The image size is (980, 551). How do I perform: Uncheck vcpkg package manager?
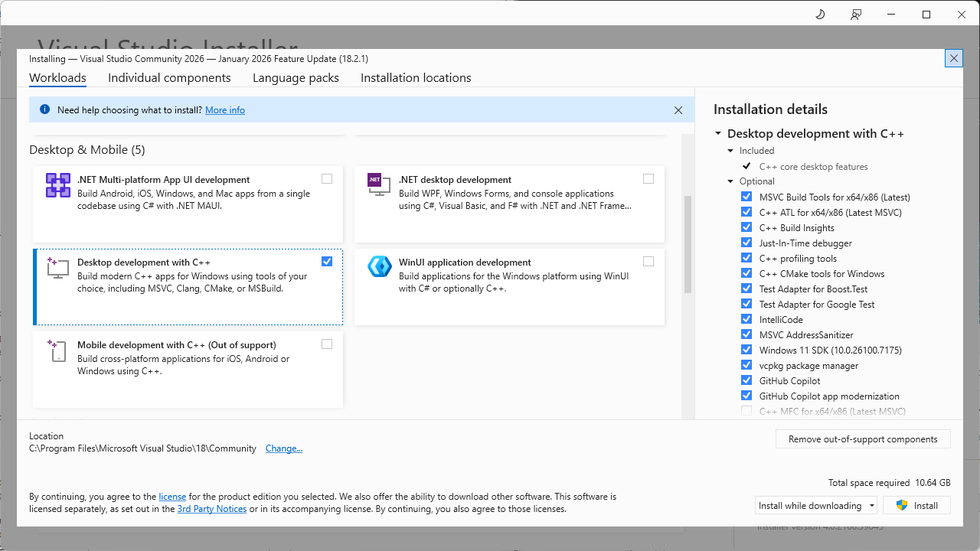pos(746,365)
